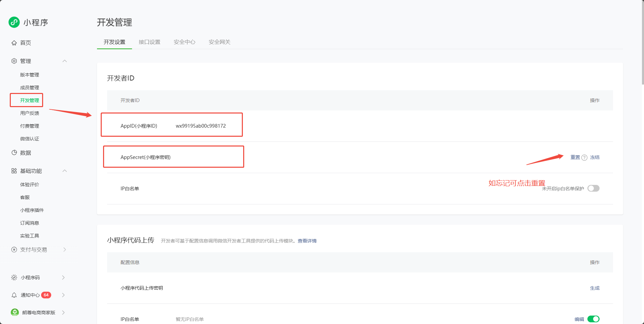This screenshot has height=324, width=644.
Task: Click the question mark icon beside 重置
Action: click(584, 158)
